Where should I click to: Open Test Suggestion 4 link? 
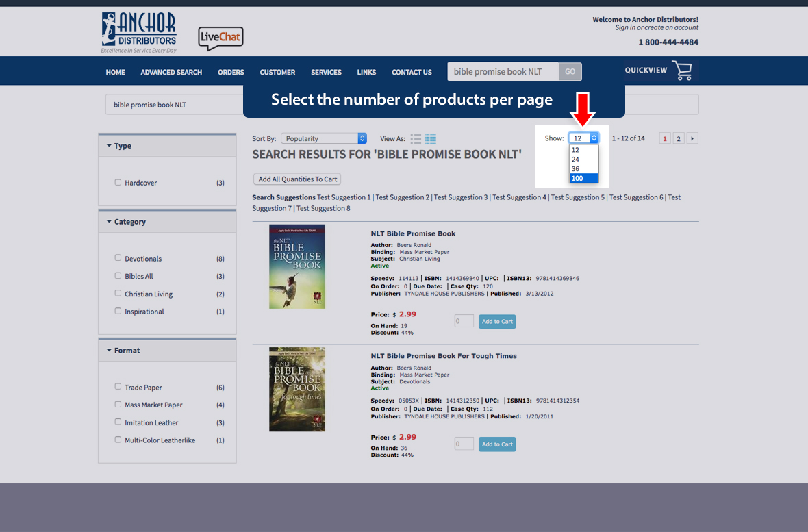(x=520, y=197)
